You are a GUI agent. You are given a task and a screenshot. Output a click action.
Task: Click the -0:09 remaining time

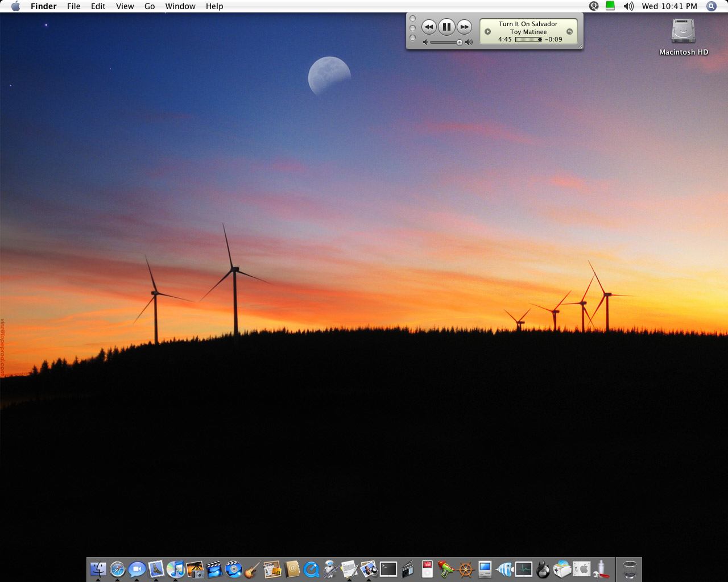click(553, 40)
